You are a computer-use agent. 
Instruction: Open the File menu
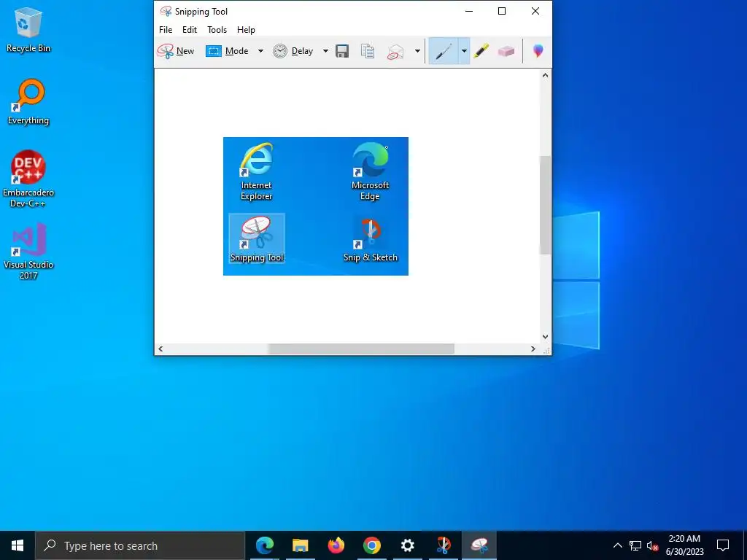coord(166,29)
